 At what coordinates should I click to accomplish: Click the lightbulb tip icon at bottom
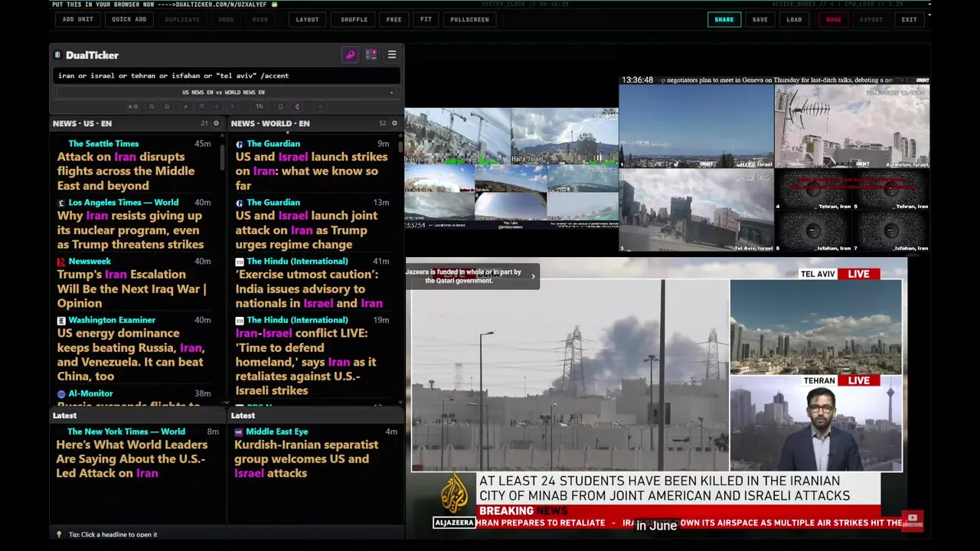point(59,534)
